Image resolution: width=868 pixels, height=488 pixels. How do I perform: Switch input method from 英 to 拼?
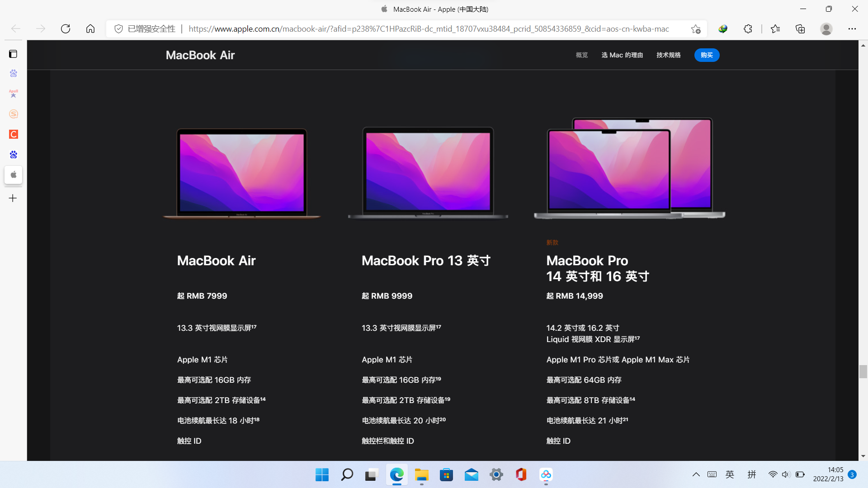coord(752,474)
